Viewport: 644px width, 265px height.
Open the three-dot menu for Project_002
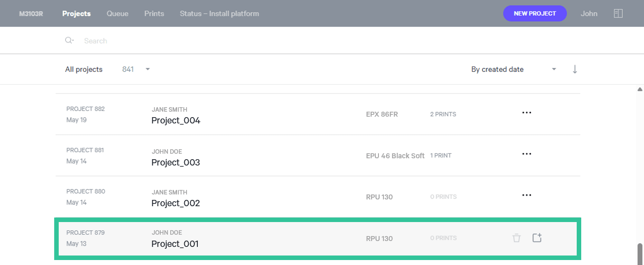(x=527, y=195)
